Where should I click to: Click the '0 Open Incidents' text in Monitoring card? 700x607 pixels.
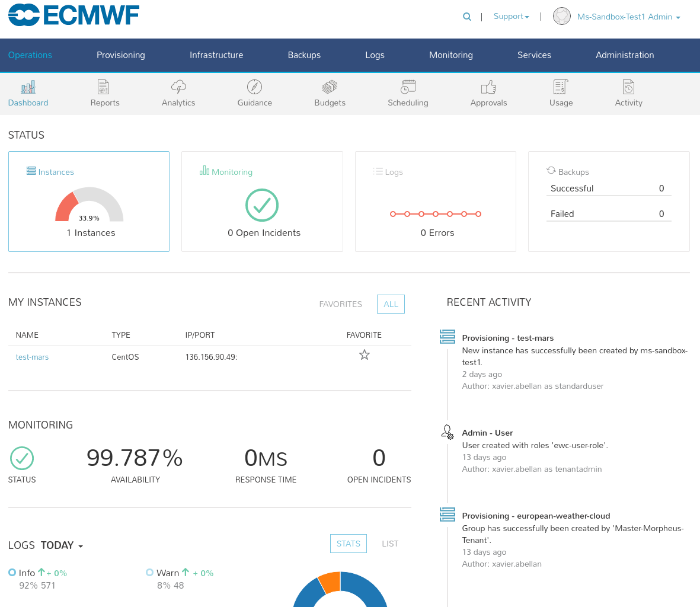click(x=264, y=233)
